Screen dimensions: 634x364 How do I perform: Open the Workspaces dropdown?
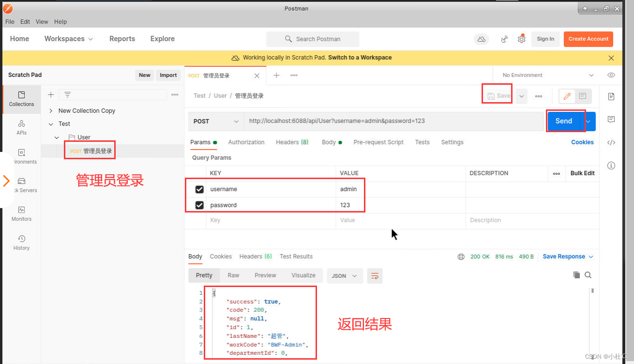(69, 39)
